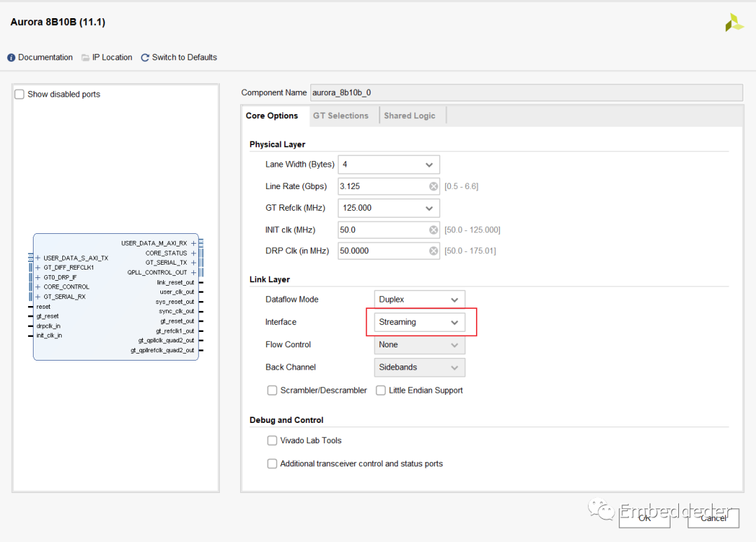Image resolution: width=756 pixels, height=542 pixels.
Task: Expand QPLL_CONTROL_OUT port plus icon
Action: click(193, 272)
